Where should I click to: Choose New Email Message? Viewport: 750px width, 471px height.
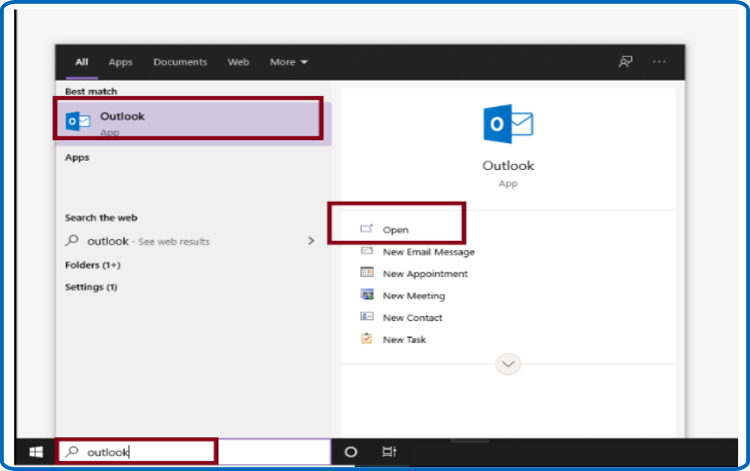pos(429,252)
